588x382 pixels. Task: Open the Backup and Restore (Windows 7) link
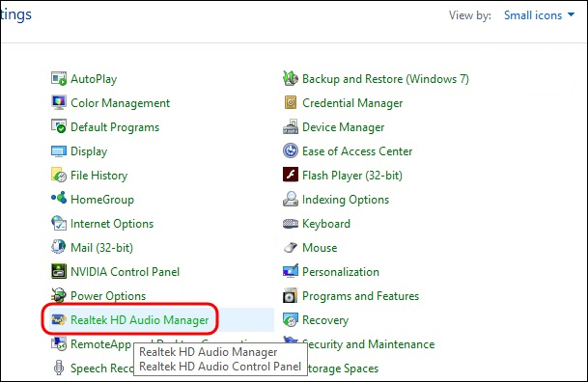[x=385, y=79]
